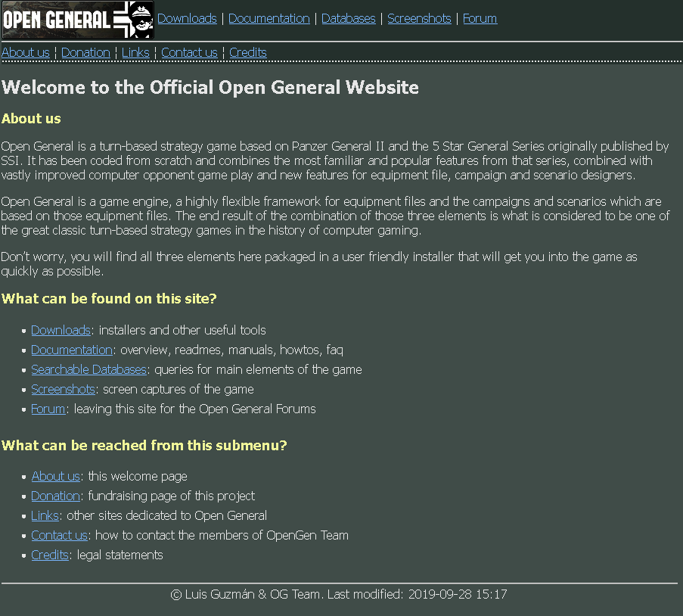Open the Searchable Databases link
This screenshot has width=683, height=616.
88,369
